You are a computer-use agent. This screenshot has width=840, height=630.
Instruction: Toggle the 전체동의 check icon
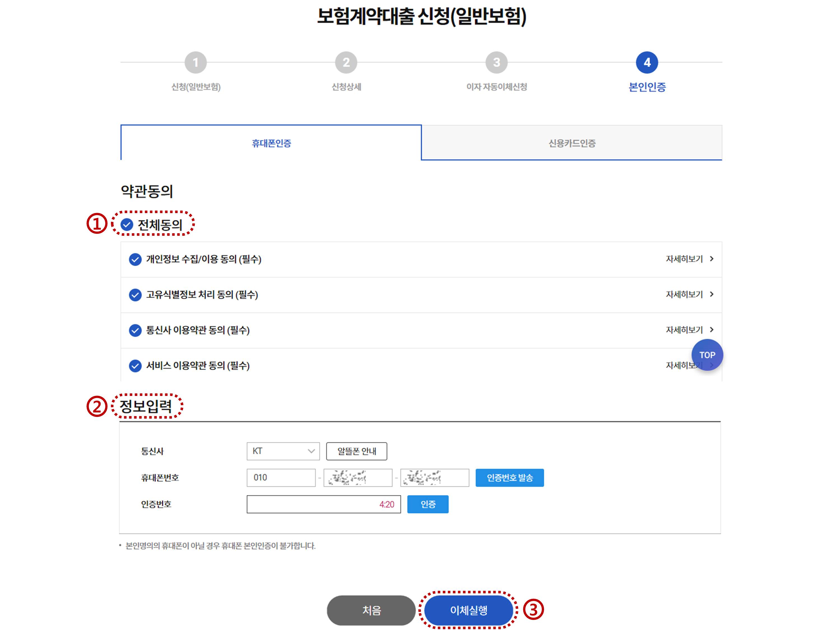127,225
